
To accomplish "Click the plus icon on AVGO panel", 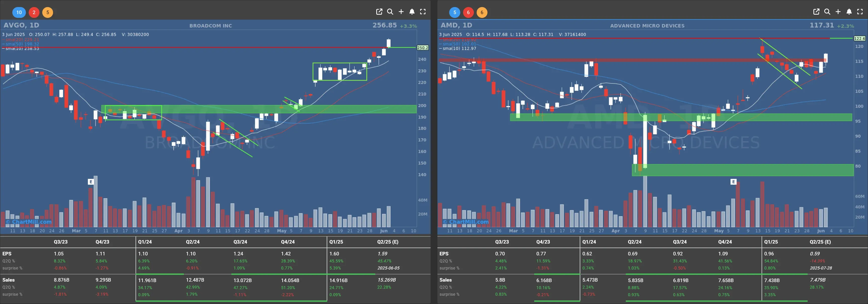I will point(401,12).
